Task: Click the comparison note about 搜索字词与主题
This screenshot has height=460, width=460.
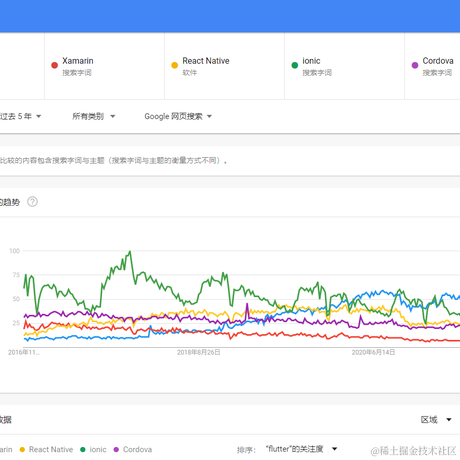Action: point(113,161)
